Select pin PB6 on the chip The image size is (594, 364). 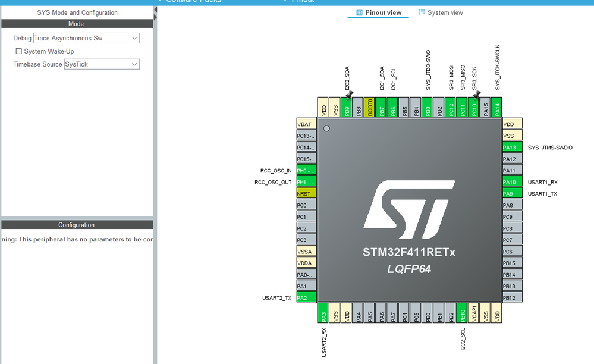click(x=392, y=108)
